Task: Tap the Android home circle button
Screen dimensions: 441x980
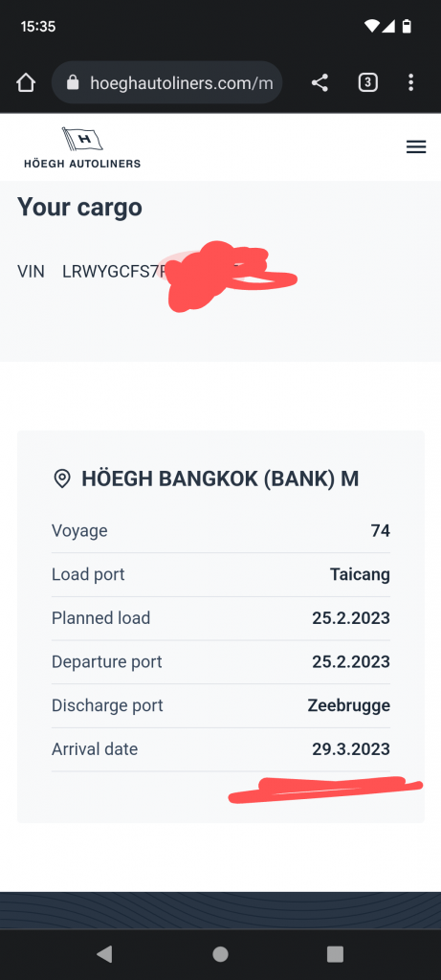Action: 220,954
